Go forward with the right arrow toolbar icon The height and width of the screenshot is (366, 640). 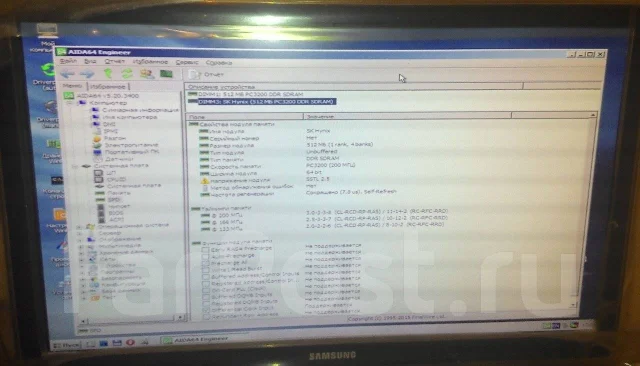(x=87, y=74)
